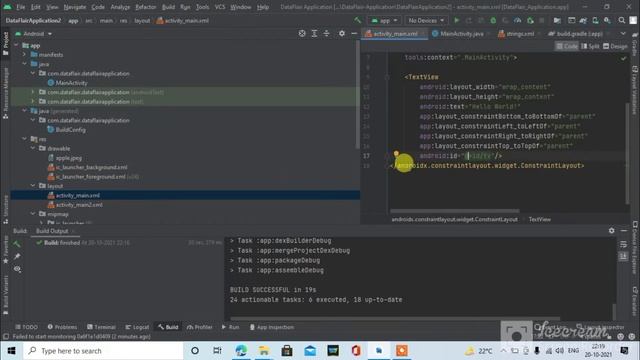The height and width of the screenshot is (360, 640).
Task: Toggle the Favorites tool window side tab
Action: click(5, 250)
